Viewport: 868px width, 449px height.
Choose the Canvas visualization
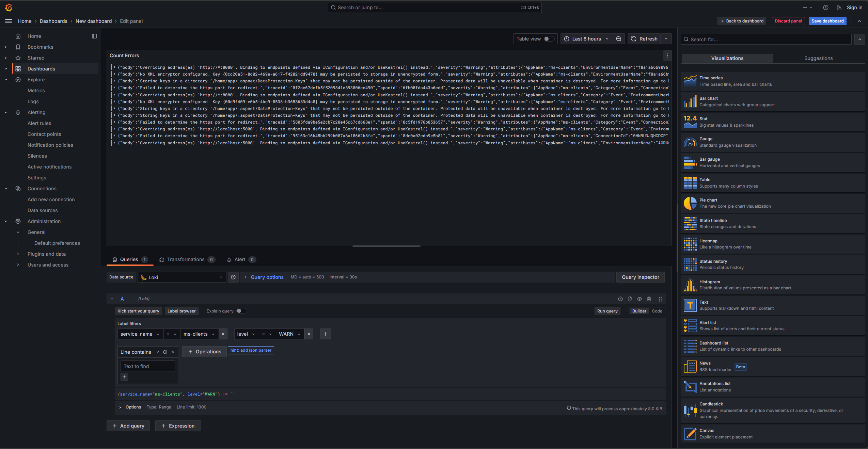coord(773,434)
